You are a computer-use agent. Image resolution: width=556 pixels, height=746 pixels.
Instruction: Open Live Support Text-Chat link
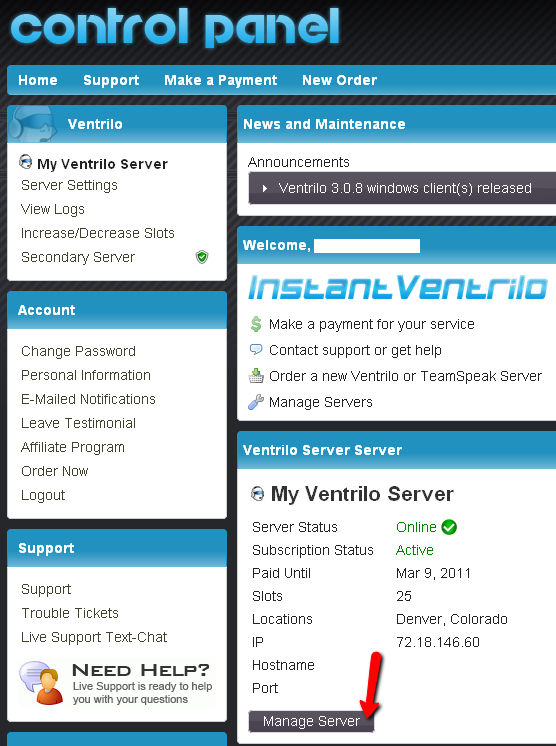94,637
